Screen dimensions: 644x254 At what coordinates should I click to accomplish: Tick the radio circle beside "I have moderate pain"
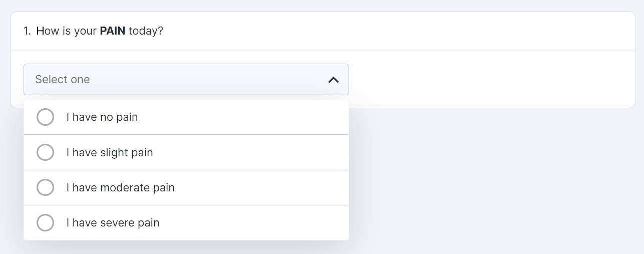pos(45,187)
